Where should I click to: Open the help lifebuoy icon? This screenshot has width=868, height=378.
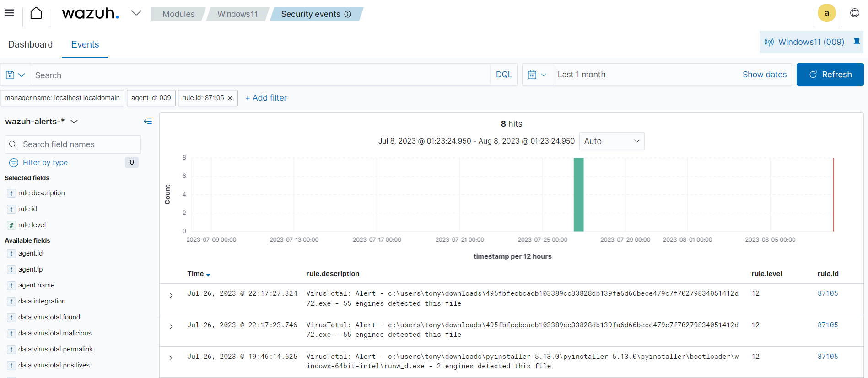(854, 13)
